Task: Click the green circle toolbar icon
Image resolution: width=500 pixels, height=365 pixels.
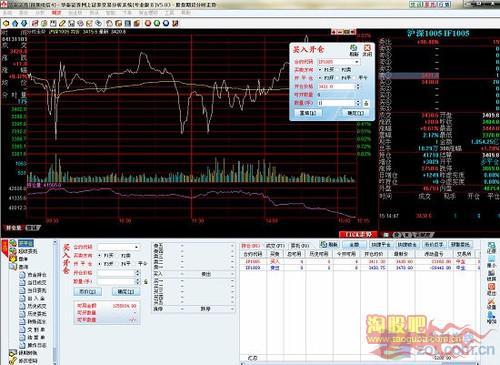Action: pos(157,23)
